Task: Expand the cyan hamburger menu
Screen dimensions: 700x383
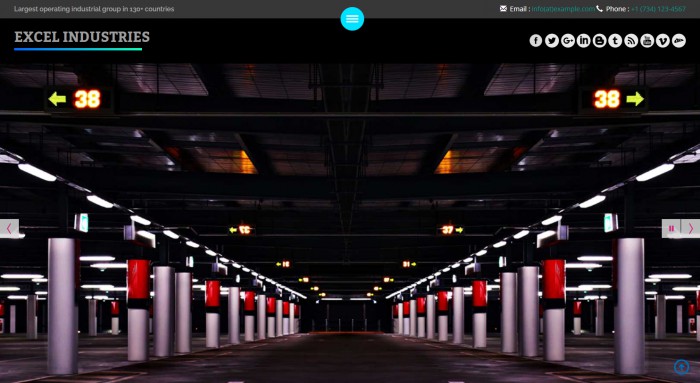Action: pyautogui.click(x=352, y=19)
